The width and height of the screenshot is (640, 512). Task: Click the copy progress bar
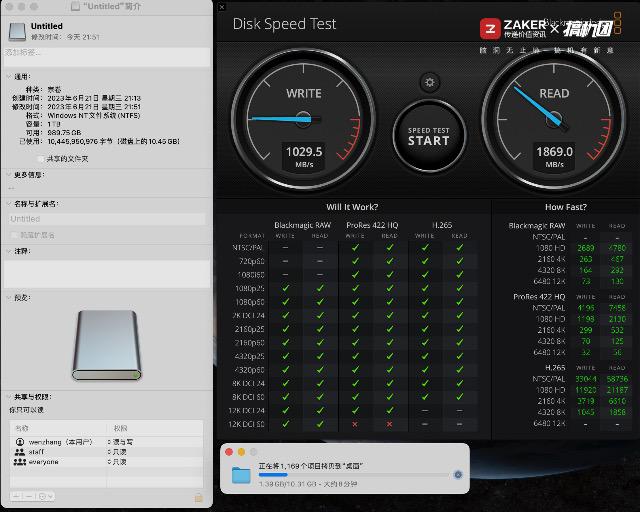354,474
